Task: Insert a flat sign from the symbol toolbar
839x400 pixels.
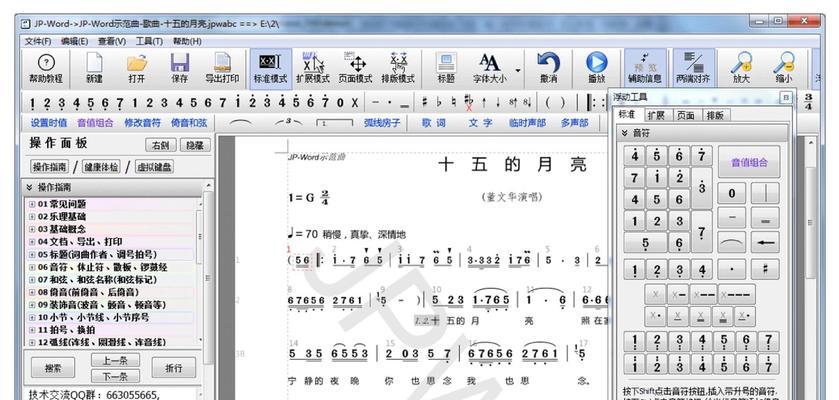Action: pyautogui.click(x=439, y=102)
